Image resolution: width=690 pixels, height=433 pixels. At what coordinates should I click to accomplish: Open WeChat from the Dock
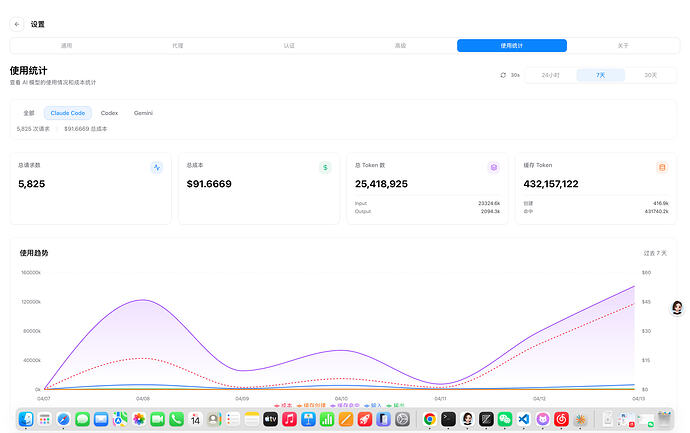coord(505,419)
